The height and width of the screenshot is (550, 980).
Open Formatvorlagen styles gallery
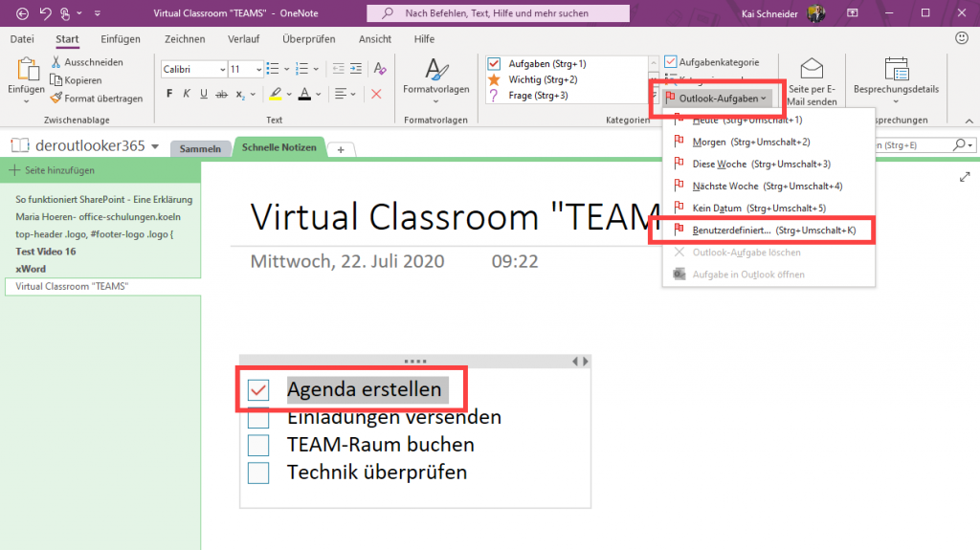click(x=436, y=80)
